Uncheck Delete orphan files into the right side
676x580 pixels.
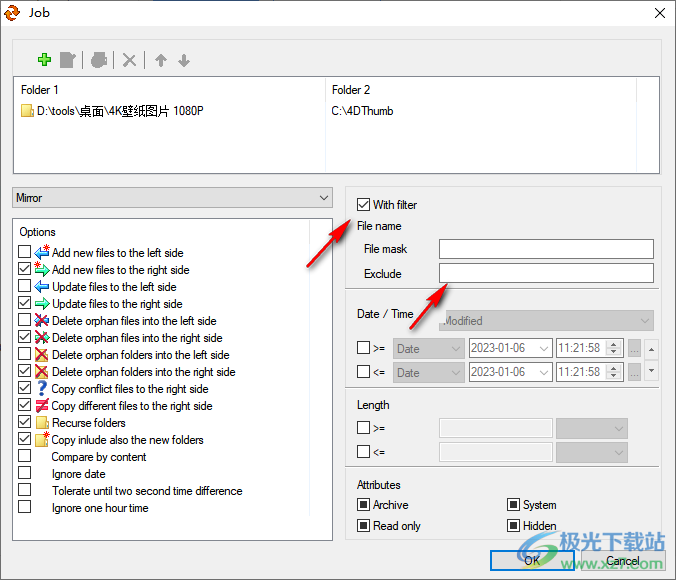25,337
